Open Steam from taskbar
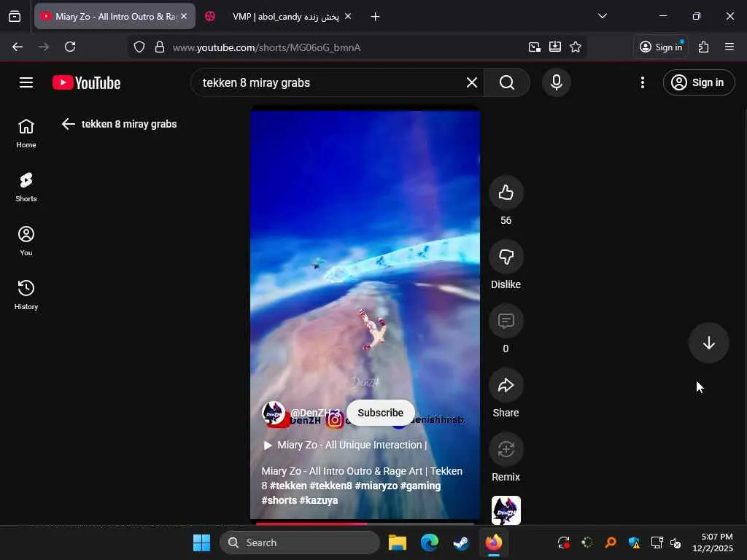The height and width of the screenshot is (560, 747). click(461, 542)
